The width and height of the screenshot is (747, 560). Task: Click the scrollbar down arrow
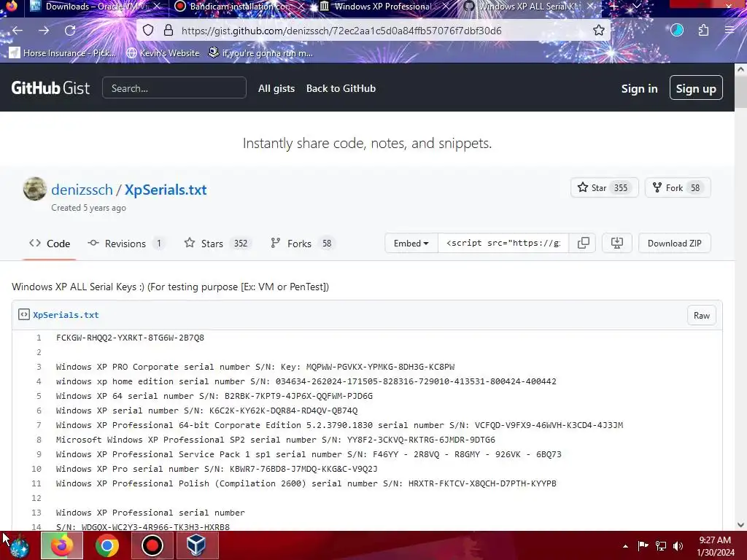tap(740, 525)
